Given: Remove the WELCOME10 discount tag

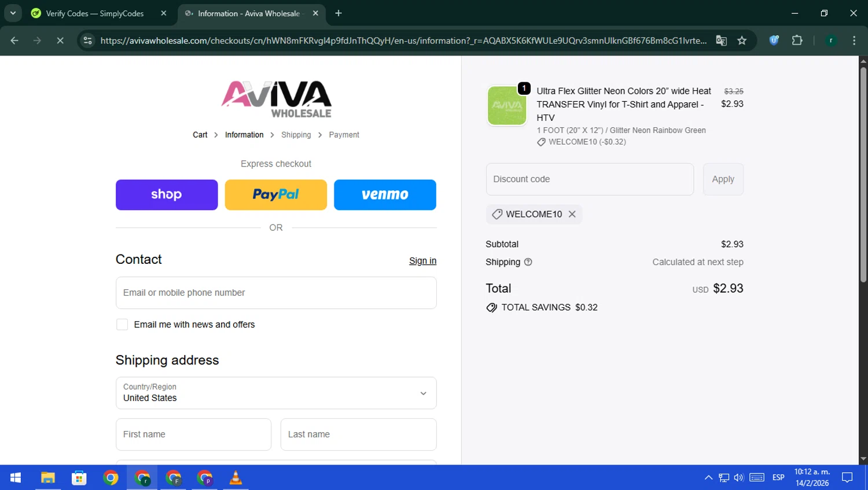Looking at the screenshot, I should pos(572,214).
